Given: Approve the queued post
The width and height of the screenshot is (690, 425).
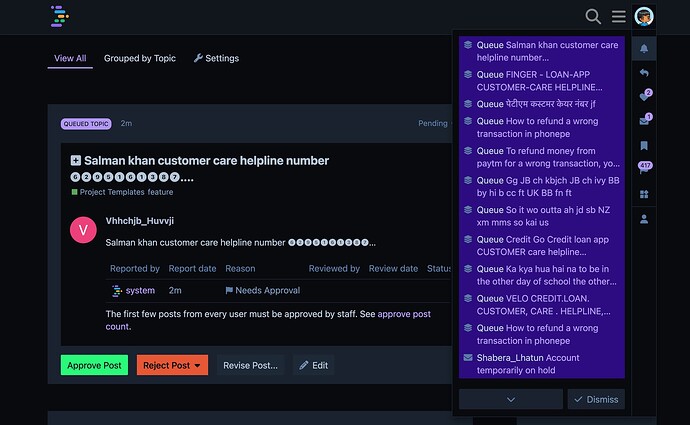Looking at the screenshot, I should coord(94,365).
